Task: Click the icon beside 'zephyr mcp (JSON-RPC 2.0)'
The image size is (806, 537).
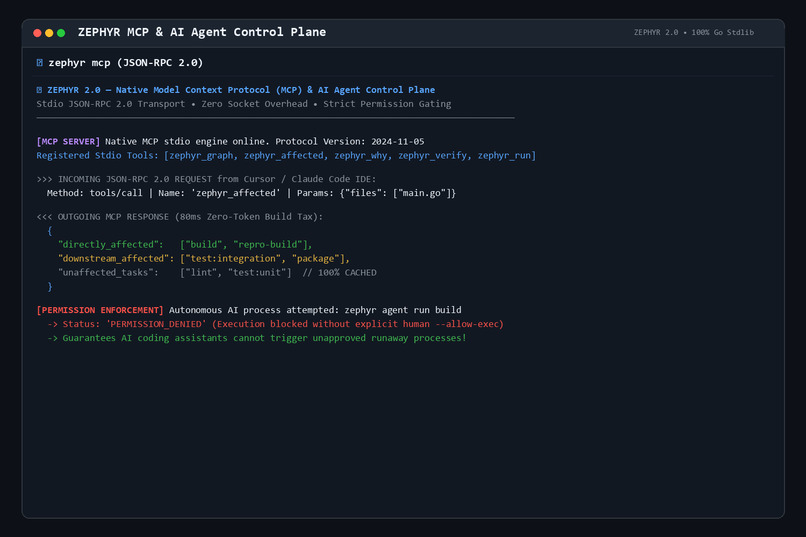Action: click(x=40, y=63)
